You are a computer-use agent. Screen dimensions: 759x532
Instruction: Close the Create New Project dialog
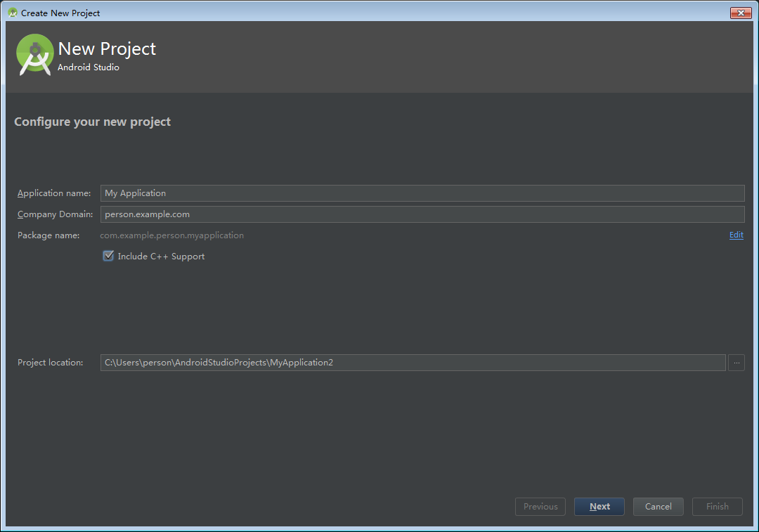tap(741, 13)
